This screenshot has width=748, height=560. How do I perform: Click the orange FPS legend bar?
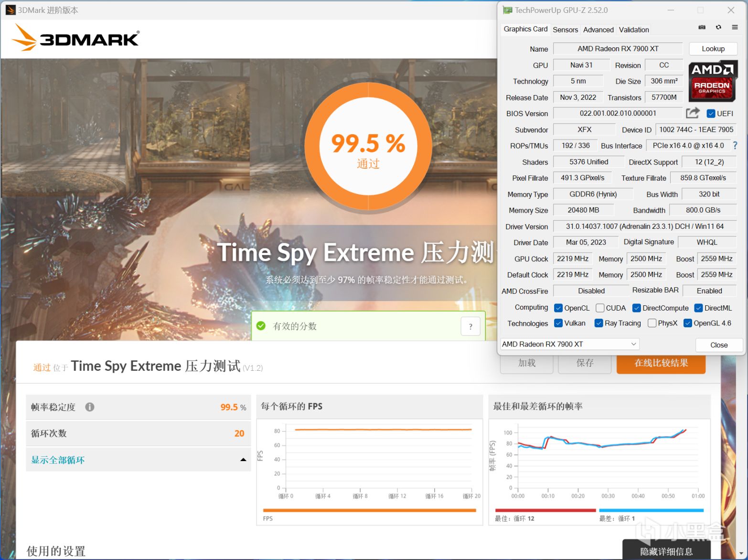point(369,510)
